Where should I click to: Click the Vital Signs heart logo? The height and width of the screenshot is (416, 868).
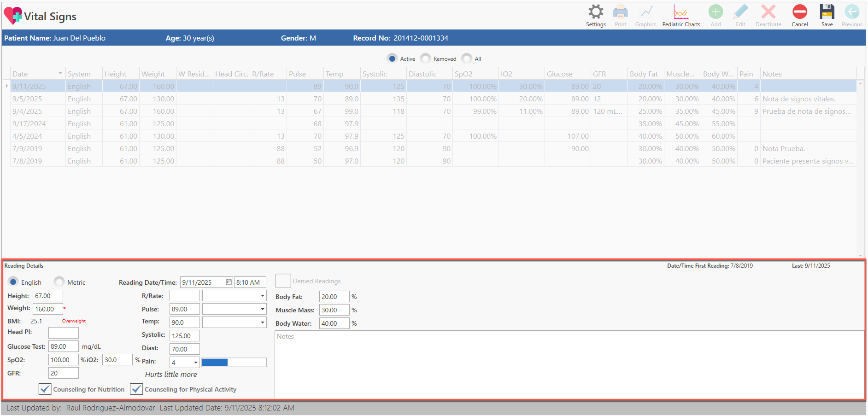point(13,16)
